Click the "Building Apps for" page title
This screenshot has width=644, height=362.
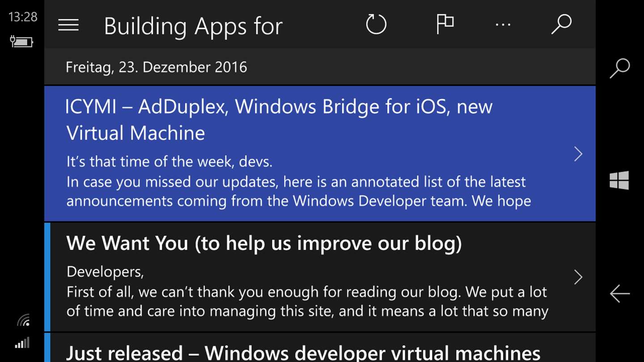[x=193, y=26]
